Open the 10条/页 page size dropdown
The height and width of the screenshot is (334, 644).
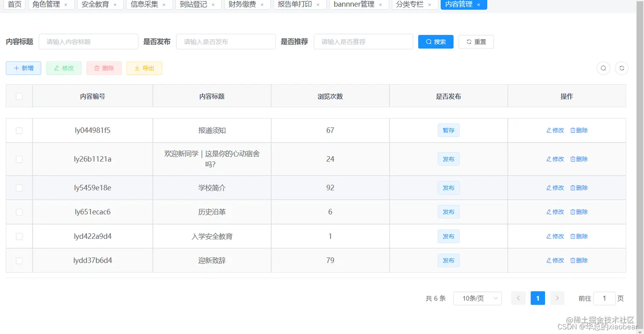coord(477,298)
